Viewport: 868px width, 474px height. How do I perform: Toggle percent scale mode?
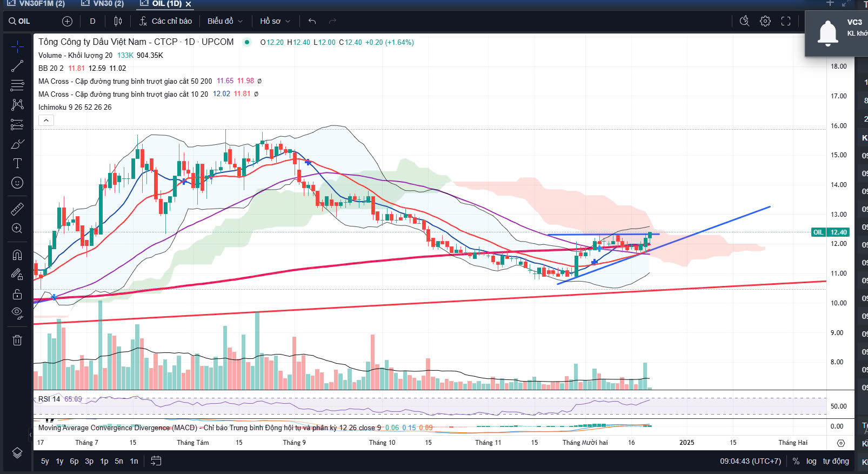[x=796, y=461]
